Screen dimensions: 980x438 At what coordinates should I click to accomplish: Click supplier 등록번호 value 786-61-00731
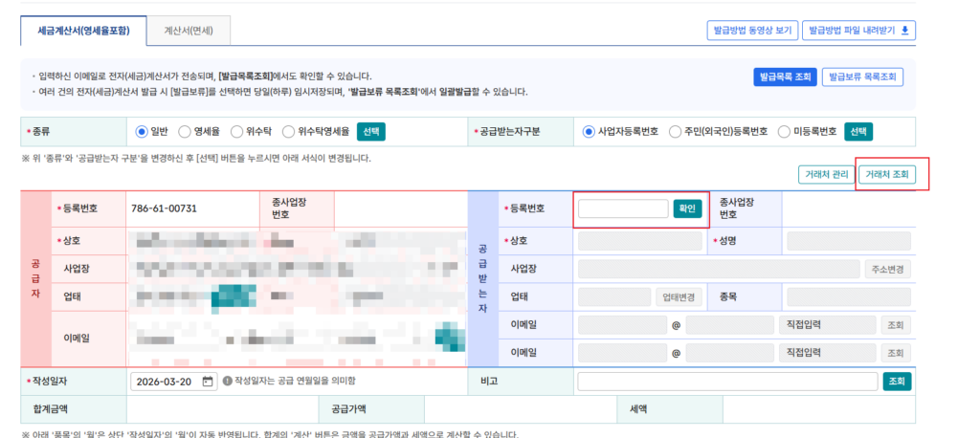click(164, 208)
